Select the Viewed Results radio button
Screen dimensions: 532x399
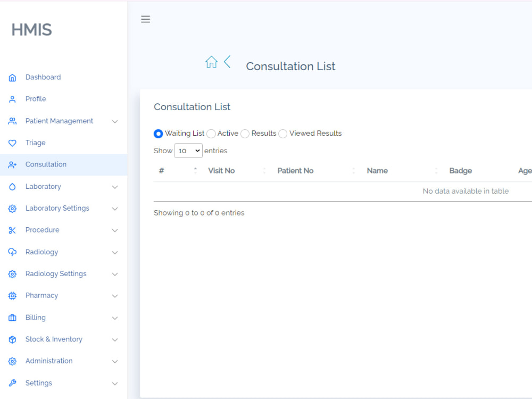pos(283,134)
